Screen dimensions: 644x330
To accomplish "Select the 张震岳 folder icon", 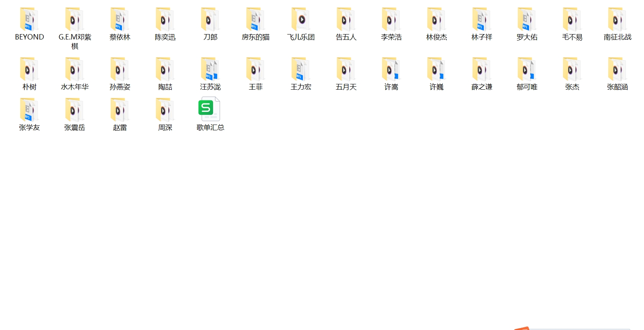I will click(x=75, y=110).
